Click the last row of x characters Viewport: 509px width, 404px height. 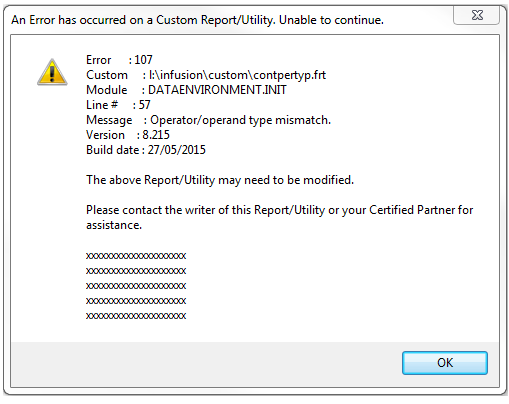136,316
